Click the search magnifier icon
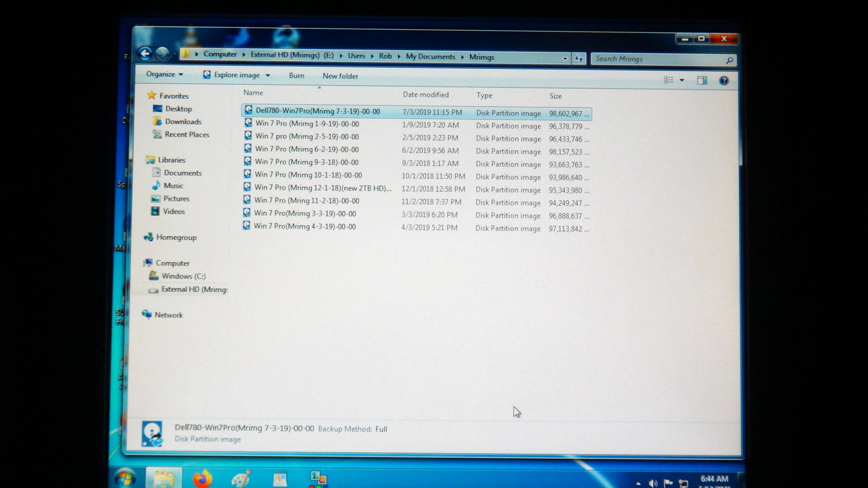The image size is (868, 488). [729, 60]
